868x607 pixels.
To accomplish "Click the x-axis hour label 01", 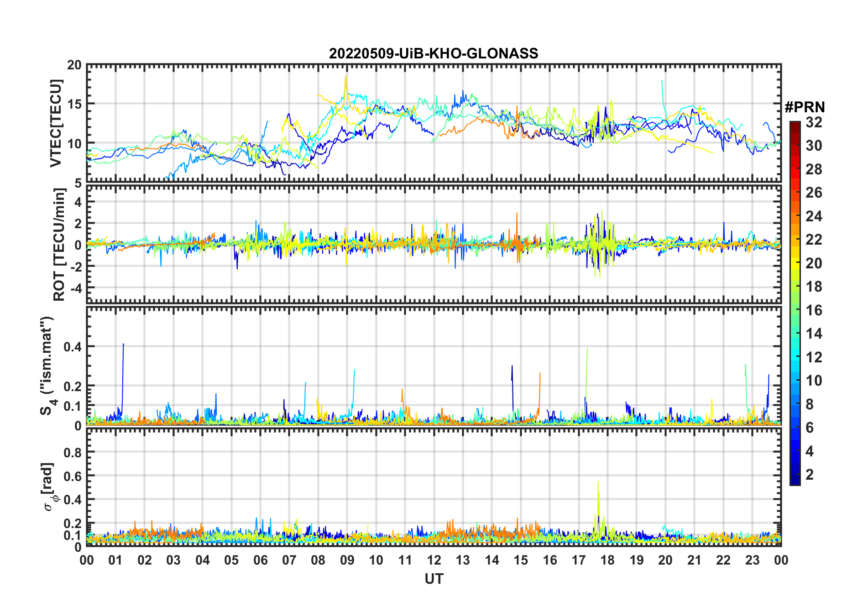I will pos(115,560).
